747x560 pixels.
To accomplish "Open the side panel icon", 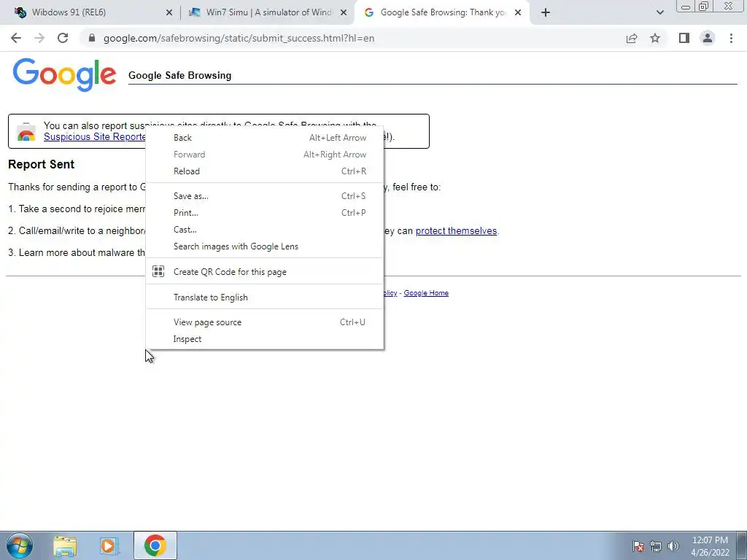I will (x=684, y=38).
